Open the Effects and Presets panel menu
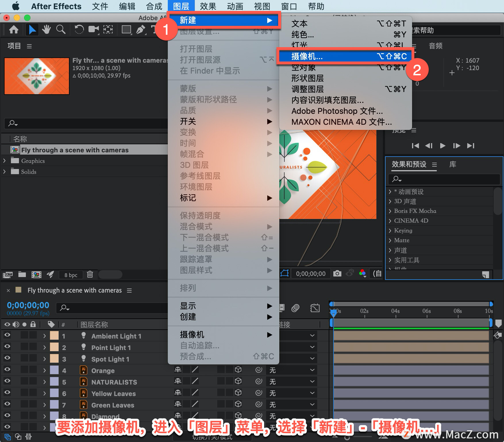 (x=434, y=165)
